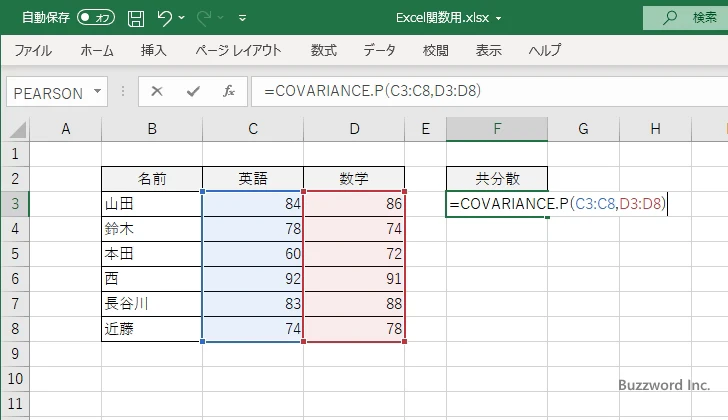Switch to the 挿入 tab
This screenshot has height=420, width=728.
pyautogui.click(x=154, y=50)
